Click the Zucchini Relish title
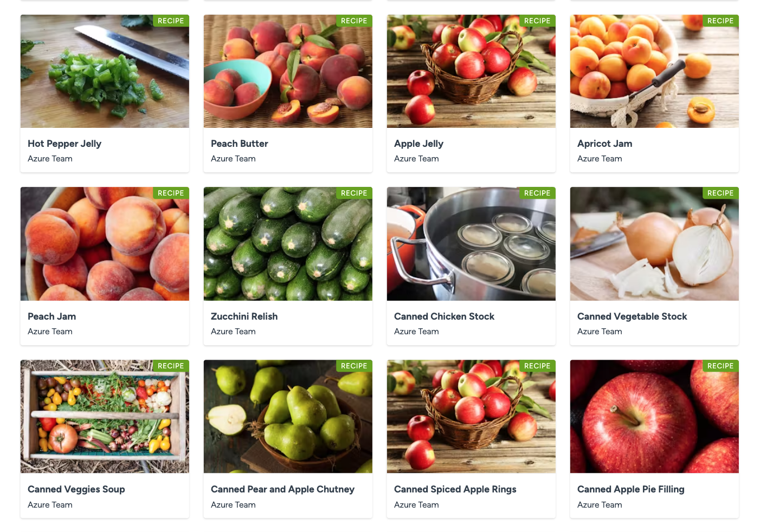Image resolution: width=760 pixels, height=532 pixels. [244, 316]
